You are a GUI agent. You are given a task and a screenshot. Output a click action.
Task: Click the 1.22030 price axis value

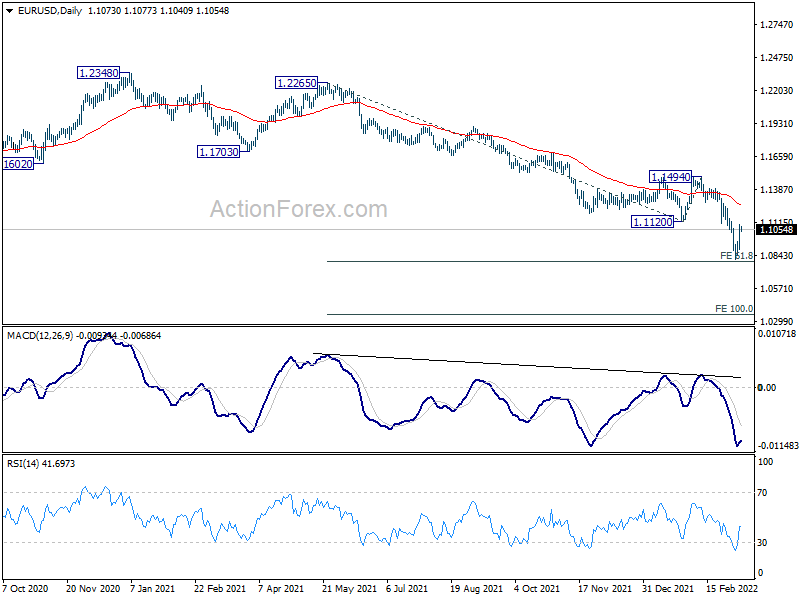pos(777,90)
